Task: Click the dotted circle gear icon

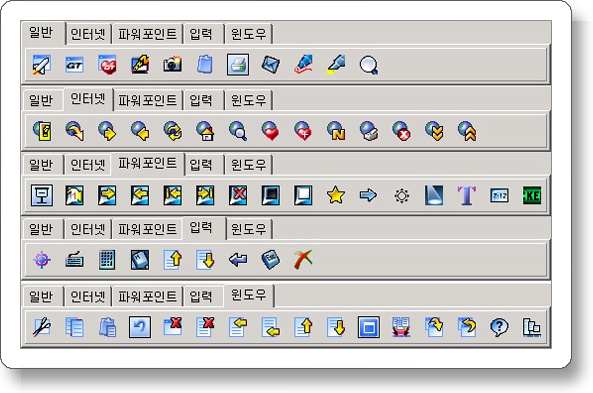Action: tap(402, 196)
